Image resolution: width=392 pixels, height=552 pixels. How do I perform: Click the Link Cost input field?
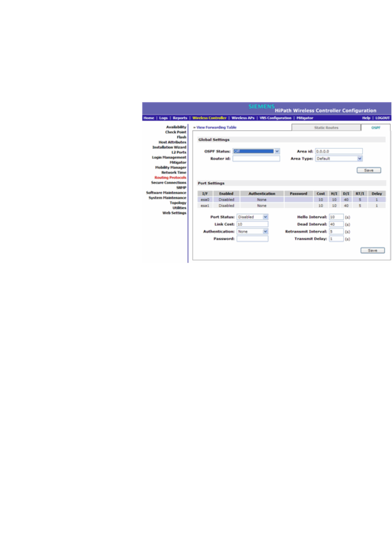point(252,224)
